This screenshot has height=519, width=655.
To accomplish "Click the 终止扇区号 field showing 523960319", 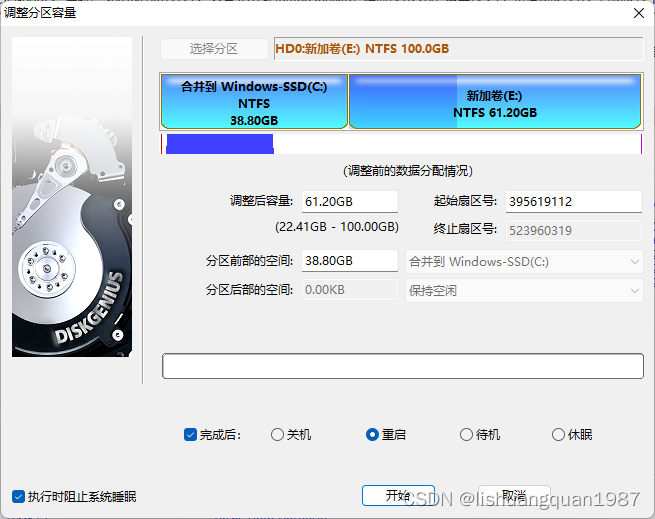I will (x=574, y=230).
